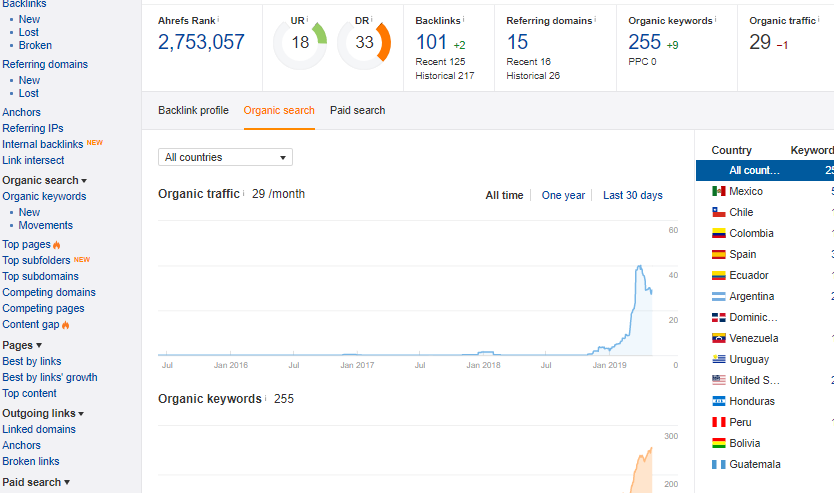This screenshot has width=834, height=493.
Task: Collapse the Outgoing links sidebar section
Action: [43, 413]
